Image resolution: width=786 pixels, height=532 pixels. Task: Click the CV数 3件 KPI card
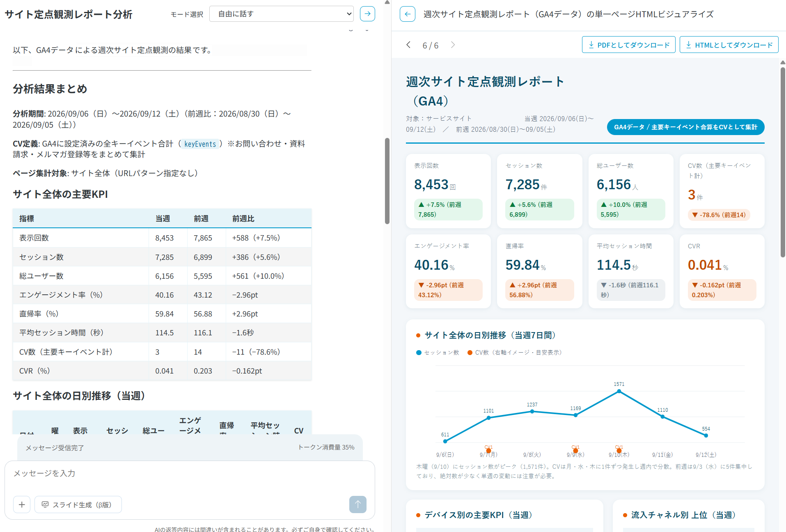tap(722, 191)
